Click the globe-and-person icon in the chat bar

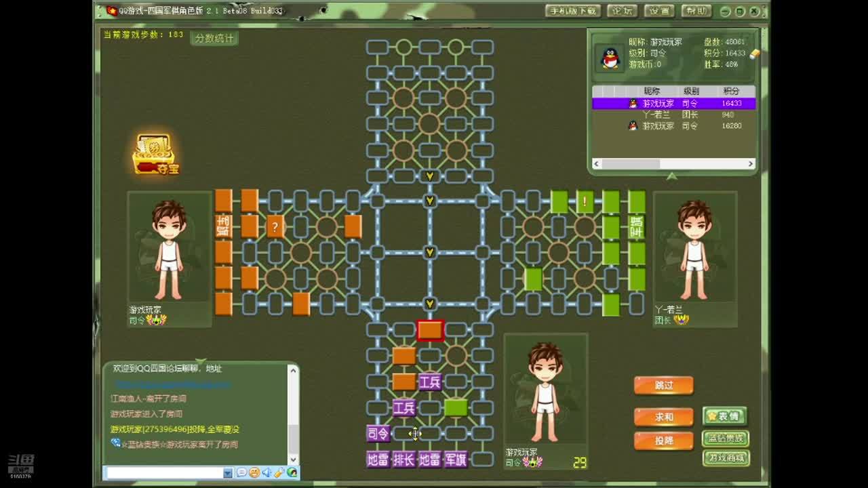tap(292, 472)
